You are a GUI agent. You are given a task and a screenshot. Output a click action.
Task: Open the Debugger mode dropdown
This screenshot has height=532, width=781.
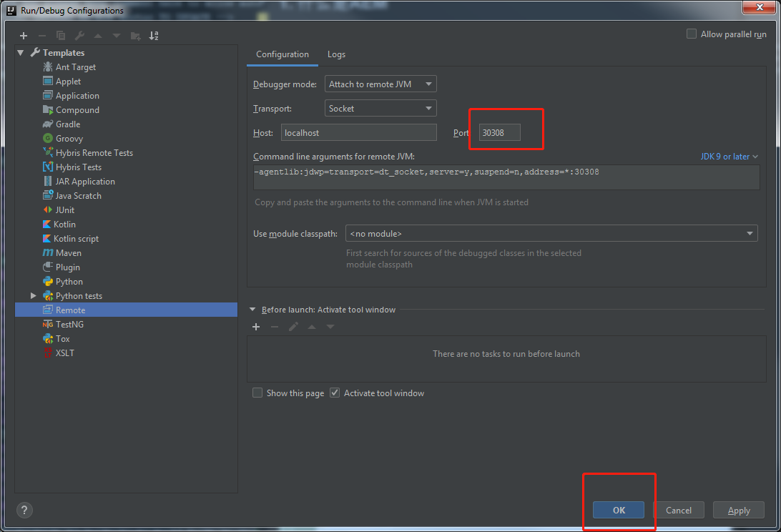click(x=380, y=84)
